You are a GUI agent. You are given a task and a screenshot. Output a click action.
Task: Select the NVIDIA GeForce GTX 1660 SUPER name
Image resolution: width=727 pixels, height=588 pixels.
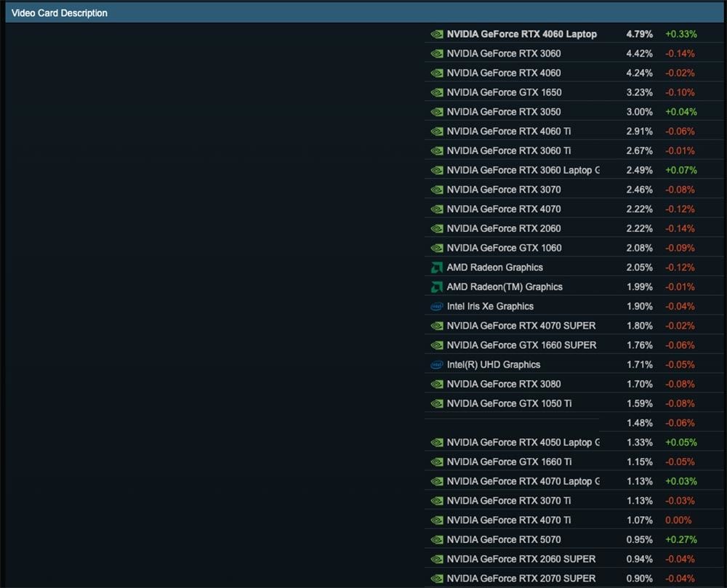[x=521, y=345]
